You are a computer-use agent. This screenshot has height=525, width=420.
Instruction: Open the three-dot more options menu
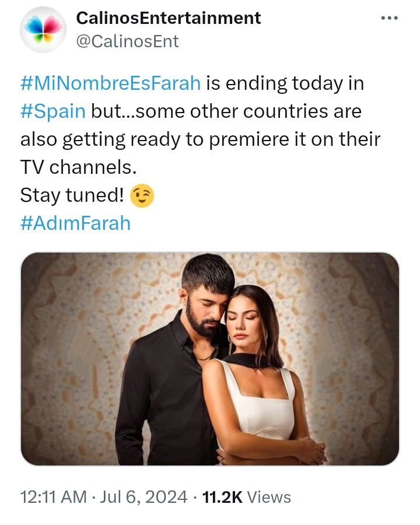(x=388, y=18)
